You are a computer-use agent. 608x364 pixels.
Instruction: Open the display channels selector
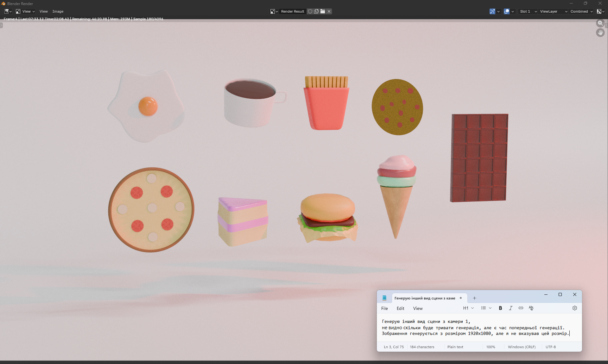pyautogui.click(x=600, y=11)
